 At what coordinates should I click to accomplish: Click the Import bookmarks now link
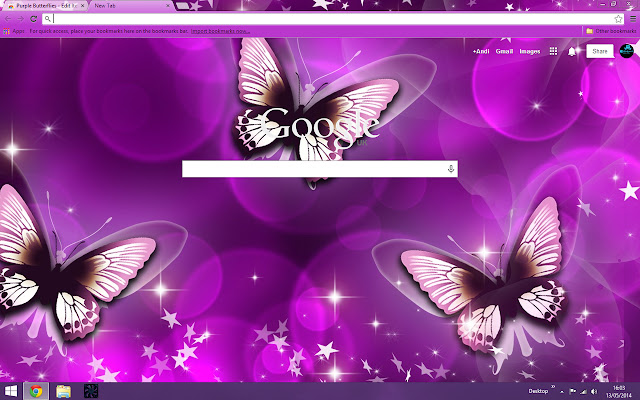pos(220,31)
